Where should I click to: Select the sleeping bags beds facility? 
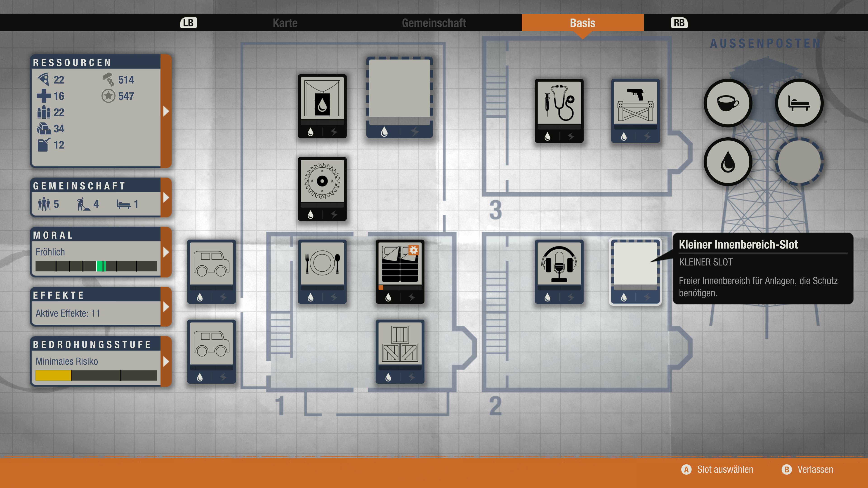coord(400,271)
